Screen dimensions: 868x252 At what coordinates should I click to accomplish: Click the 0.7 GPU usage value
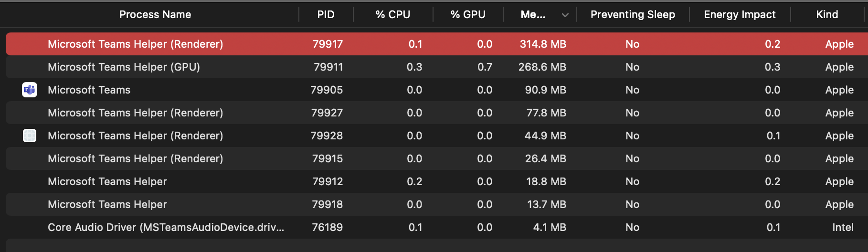[x=485, y=67]
